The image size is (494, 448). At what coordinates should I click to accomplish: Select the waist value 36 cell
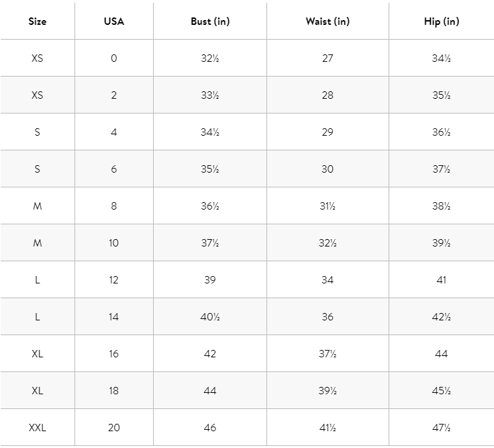click(327, 317)
